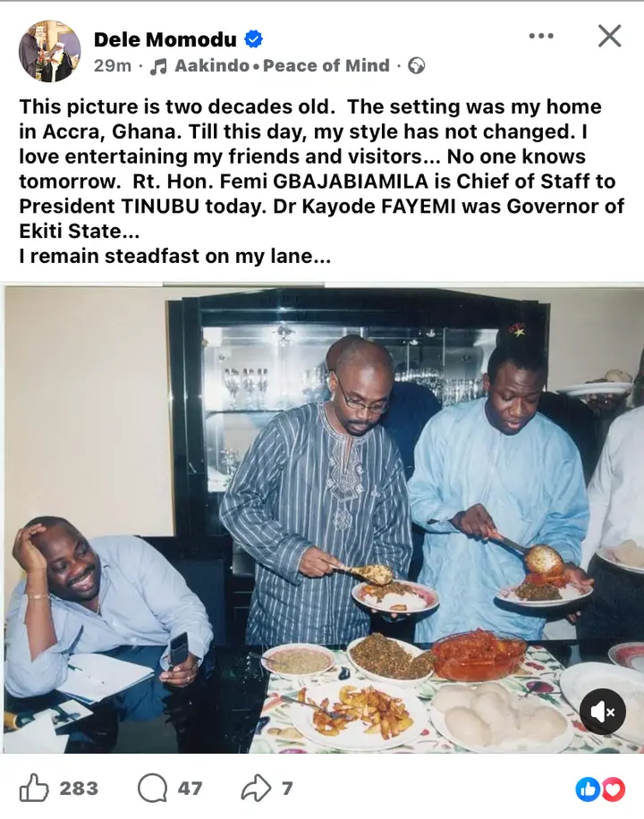Click the post caption text
The height and width of the screenshot is (819, 644).
pyautogui.click(x=321, y=182)
